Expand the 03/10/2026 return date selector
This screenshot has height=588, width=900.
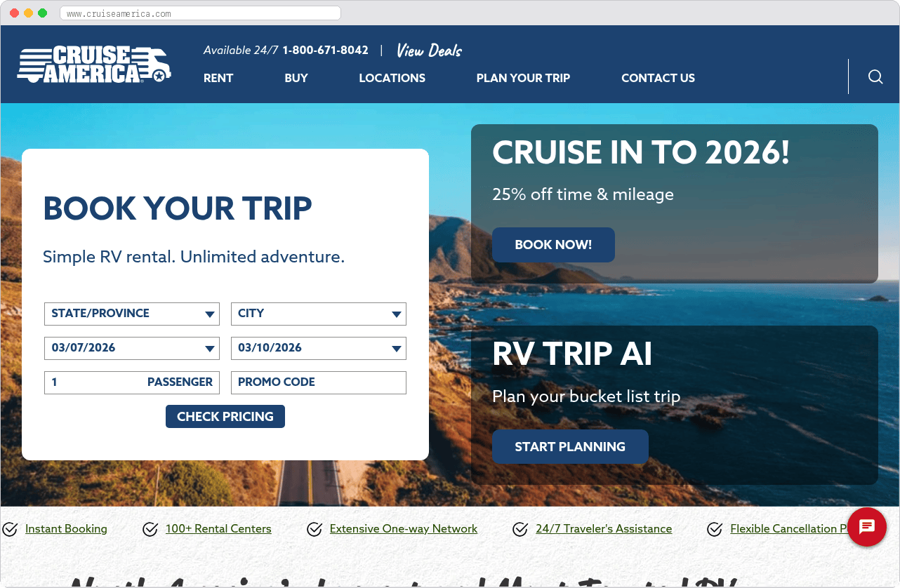318,348
